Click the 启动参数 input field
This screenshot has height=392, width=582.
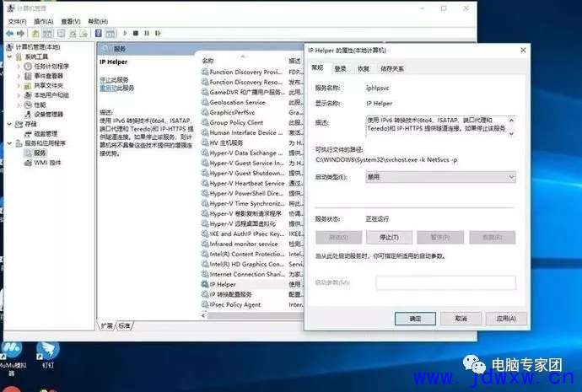pyautogui.click(x=446, y=282)
